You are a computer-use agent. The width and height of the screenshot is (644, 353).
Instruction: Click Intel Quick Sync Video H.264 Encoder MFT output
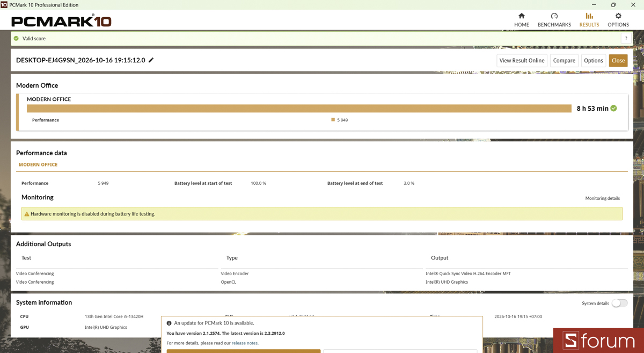coord(468,273)
